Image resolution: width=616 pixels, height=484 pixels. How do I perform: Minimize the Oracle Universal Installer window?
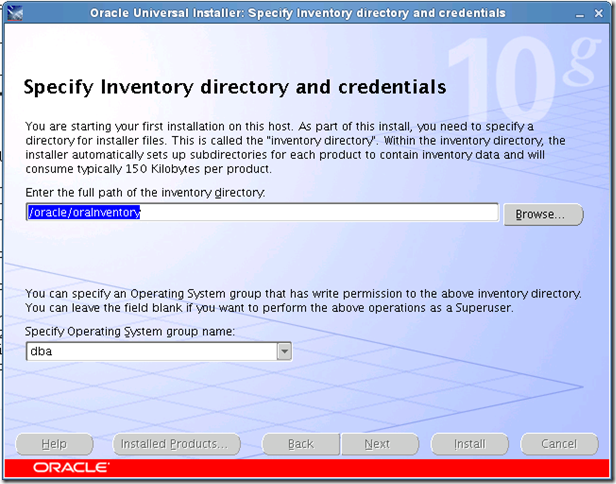[x=580, y=14]
